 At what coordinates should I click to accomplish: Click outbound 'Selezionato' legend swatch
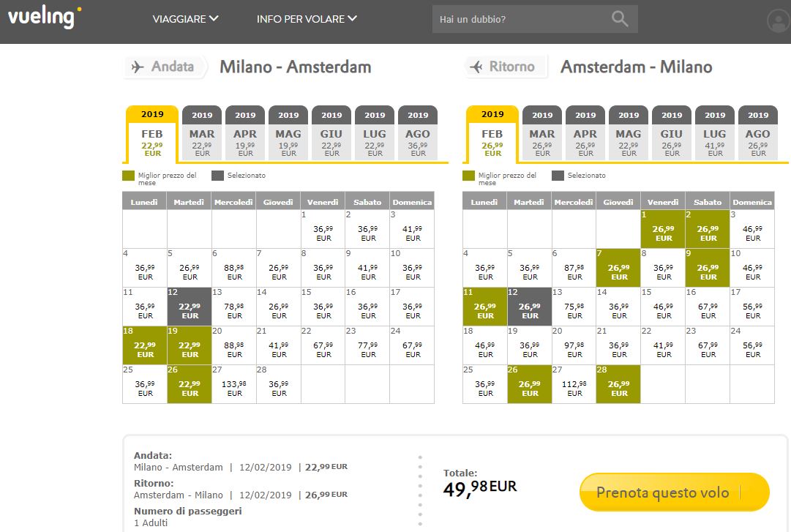217,176
